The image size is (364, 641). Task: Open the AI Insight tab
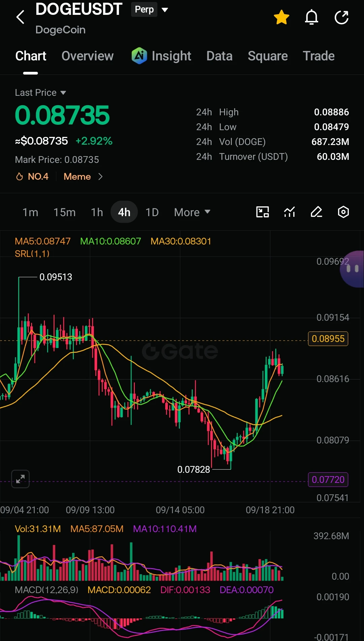(x=161, y=56)
